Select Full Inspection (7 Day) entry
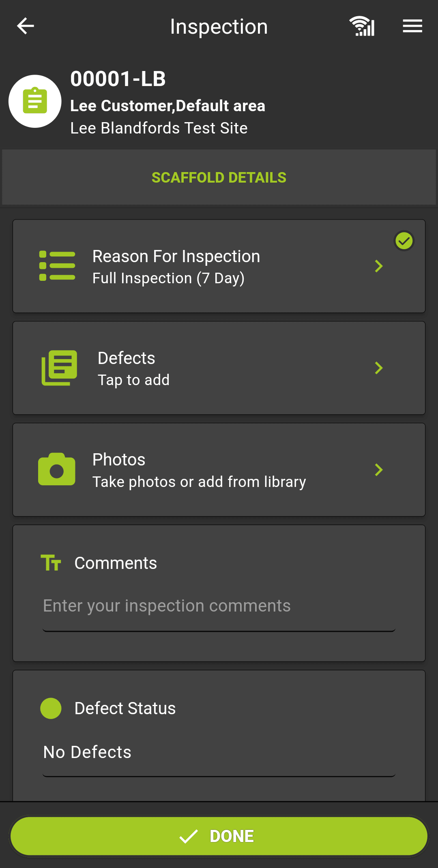 [168, 278]
